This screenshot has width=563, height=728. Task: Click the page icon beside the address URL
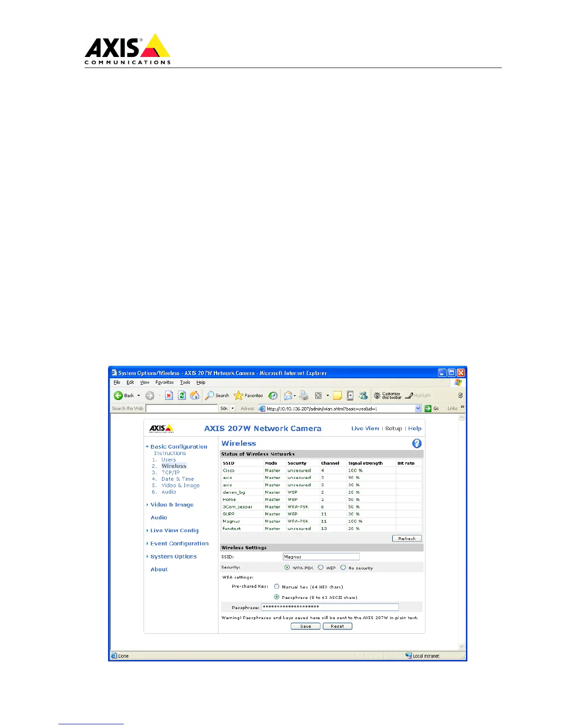point(262,408)
